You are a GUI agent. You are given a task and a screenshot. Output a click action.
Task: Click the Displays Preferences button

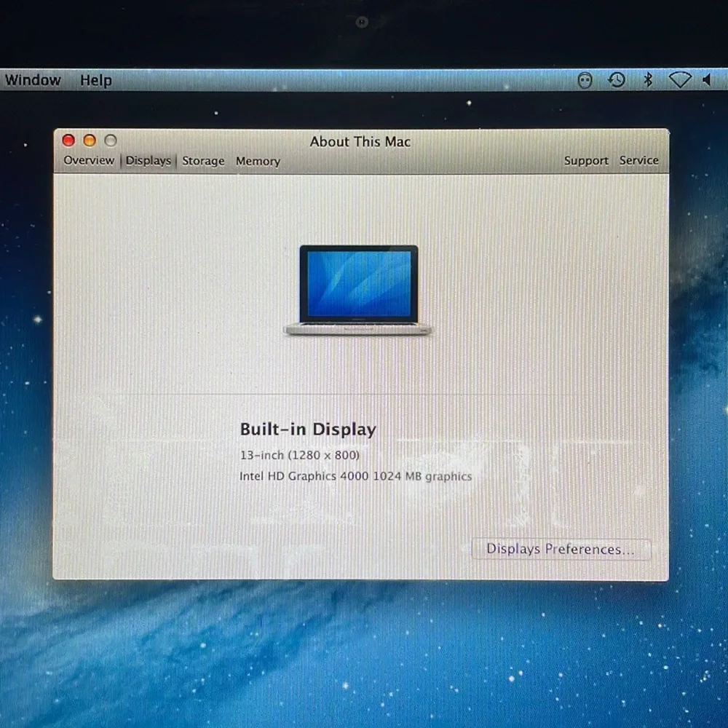click(561, 549)
